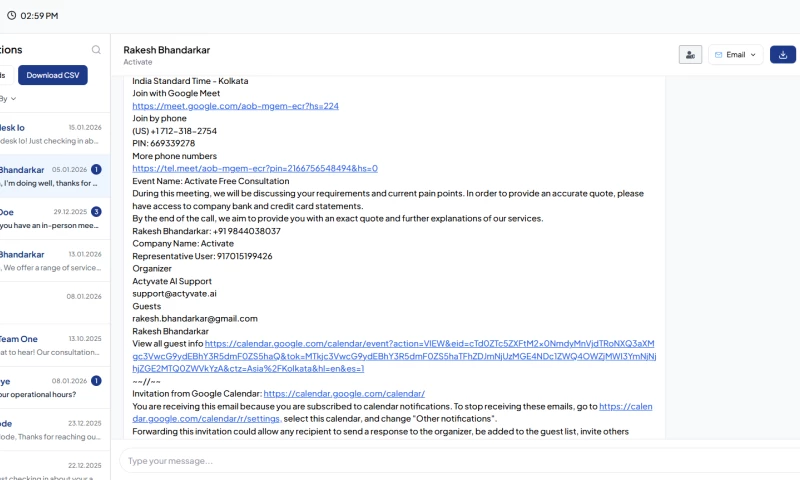Click the blue download icon button

[783, 55]
